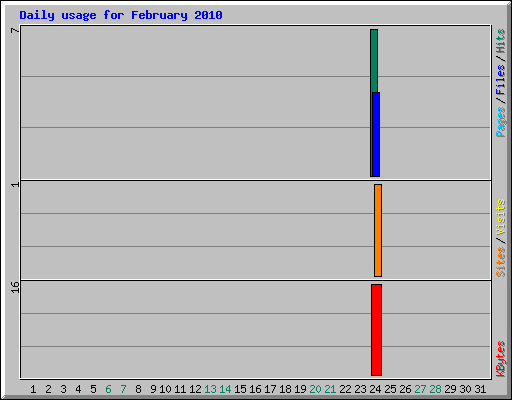Image resolution: width=512 pixels, height=400 pixels.
Task: Click the blue Files bar for day 24
Action: point(376,134)
